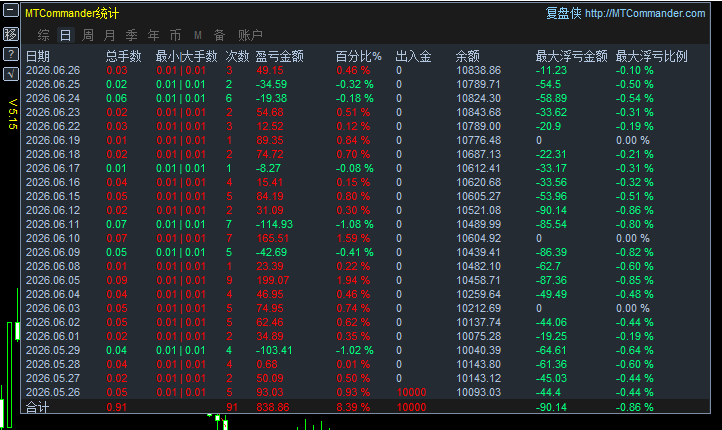Viewport: 722px width, 430px height.
Task: Collapse the MTCommander panel with the minus icon
Action: click(11, 10)
